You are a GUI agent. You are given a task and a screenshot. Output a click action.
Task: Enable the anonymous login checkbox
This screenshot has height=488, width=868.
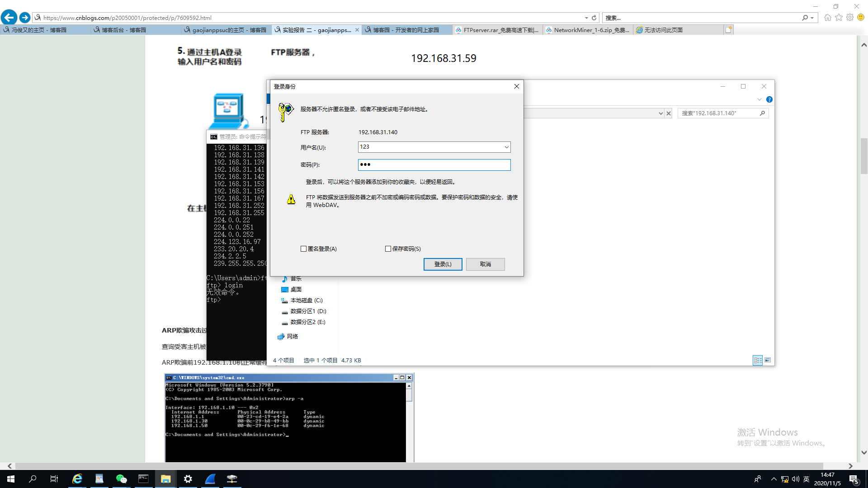click(304, 249)
